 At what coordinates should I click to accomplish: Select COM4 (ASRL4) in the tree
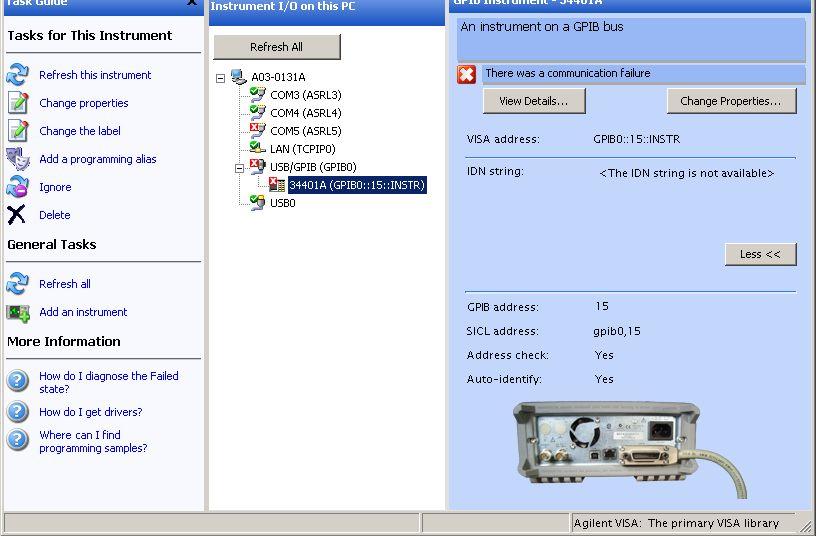(306, 113)
